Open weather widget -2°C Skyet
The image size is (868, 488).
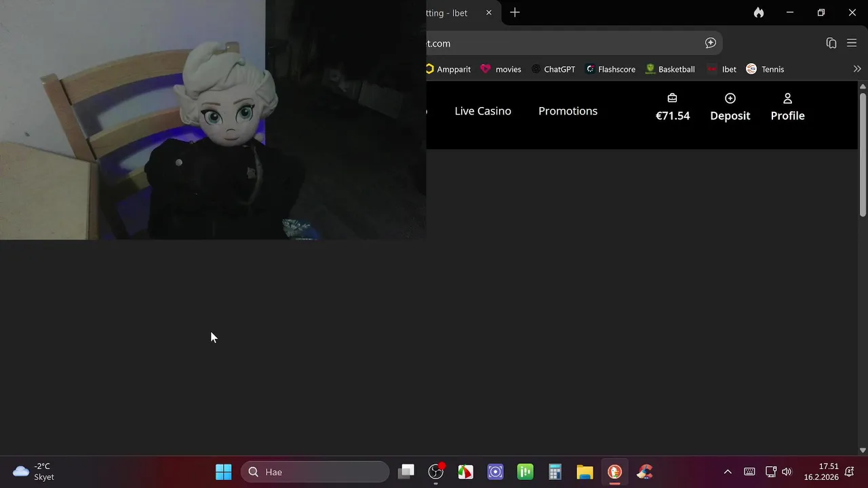coord(34,472)
